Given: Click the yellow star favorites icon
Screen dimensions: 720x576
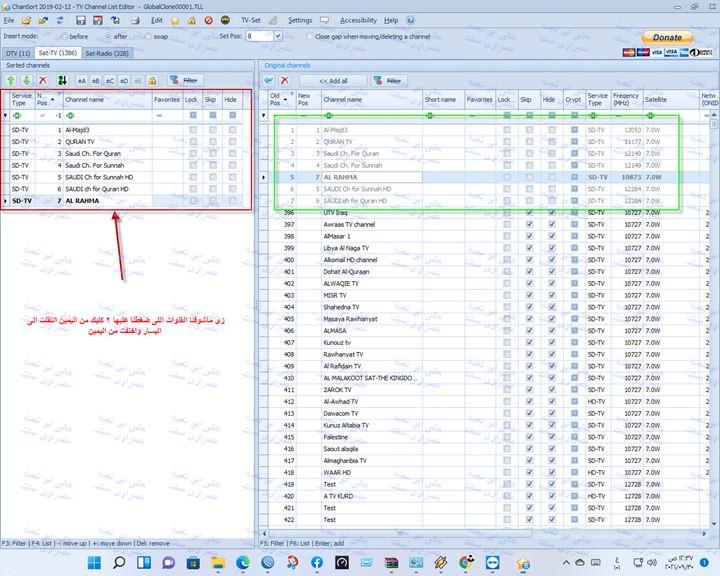Looking at the screenshot, I should [x=175, y=21].
